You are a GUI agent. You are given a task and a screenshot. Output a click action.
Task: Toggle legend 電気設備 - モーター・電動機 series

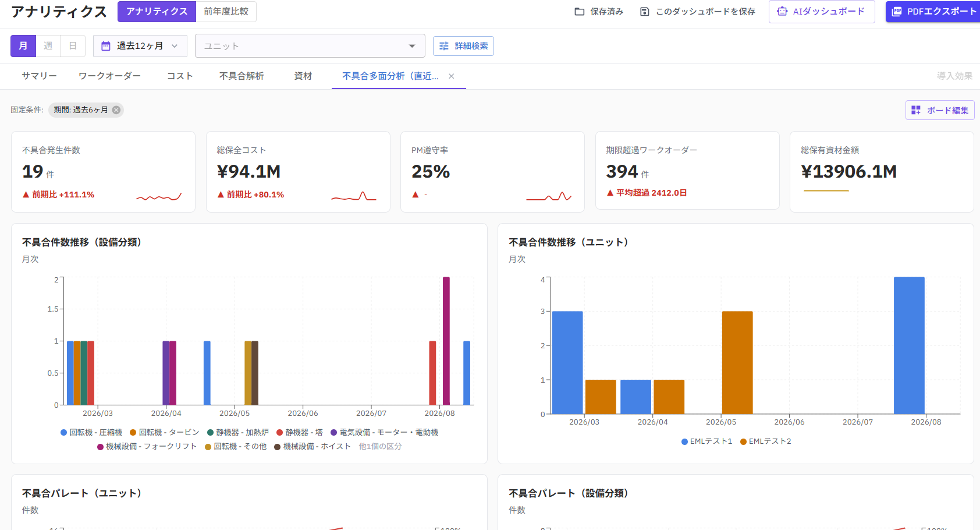tap(385, 432)
